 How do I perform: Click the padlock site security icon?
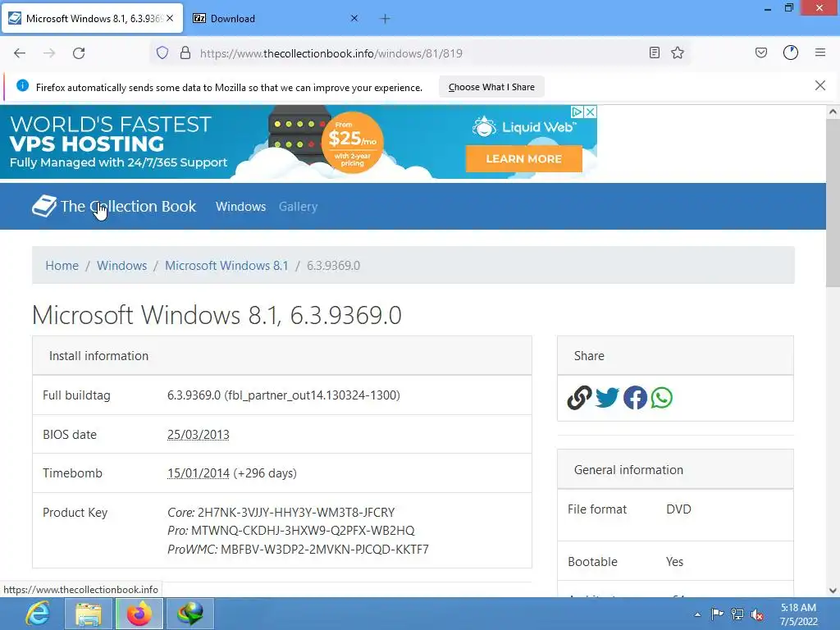click(x=185, y=52)
